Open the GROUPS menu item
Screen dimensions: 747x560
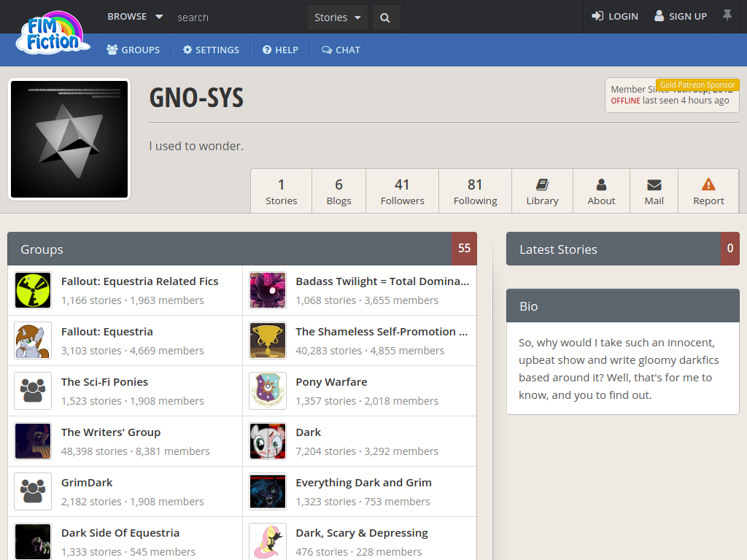click(133, 50)
